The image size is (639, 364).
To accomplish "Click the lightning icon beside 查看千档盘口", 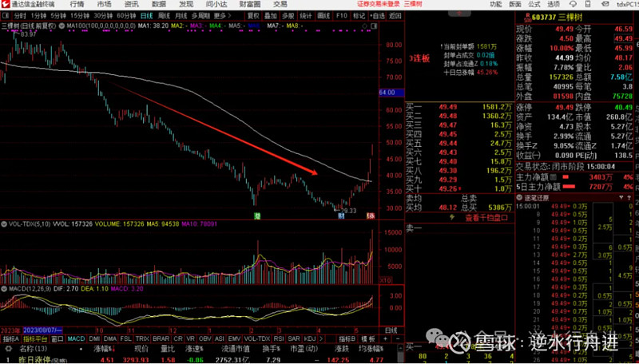I will [x=451, y=217].
